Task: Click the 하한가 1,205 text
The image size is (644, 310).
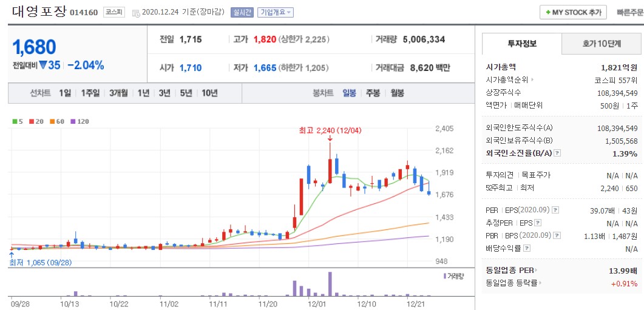Action: [x=304, y=68]
